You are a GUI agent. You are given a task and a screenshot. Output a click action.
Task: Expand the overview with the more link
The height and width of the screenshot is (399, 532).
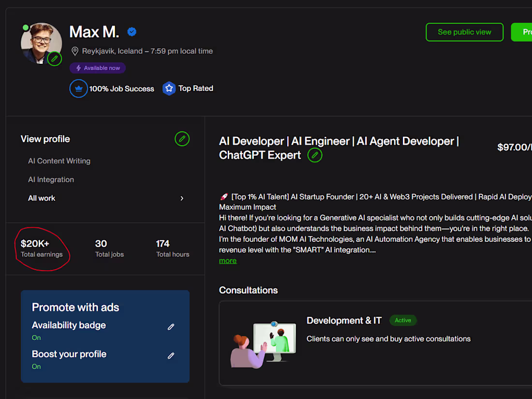(x=227, y=260)
